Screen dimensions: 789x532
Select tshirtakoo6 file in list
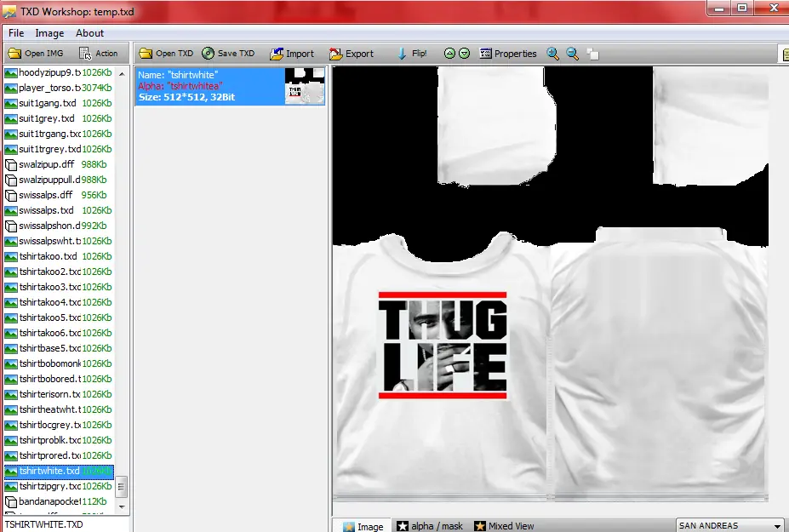59,333
